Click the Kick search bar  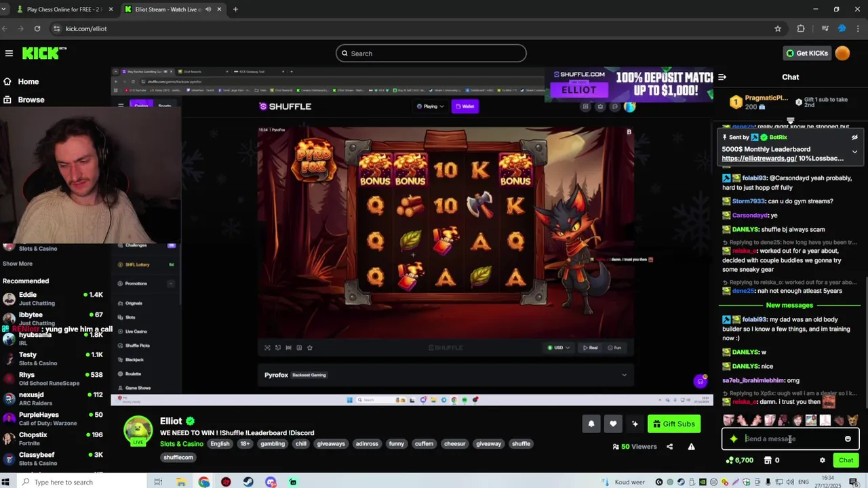(x=431, y=54)
